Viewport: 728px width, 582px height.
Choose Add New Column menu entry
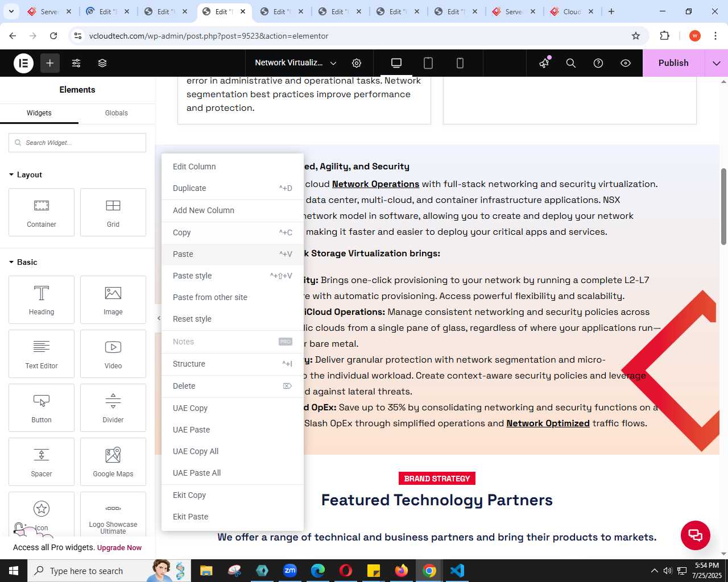click(x=233, y=210)
